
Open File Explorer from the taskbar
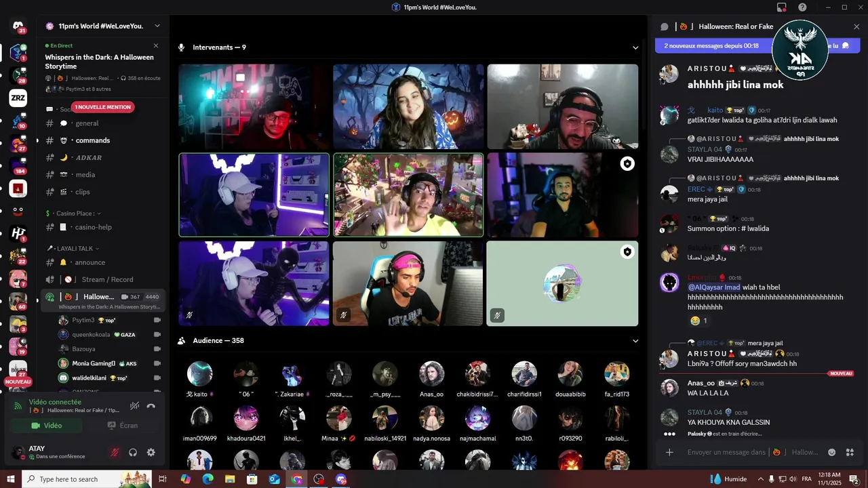pos(231,479)
